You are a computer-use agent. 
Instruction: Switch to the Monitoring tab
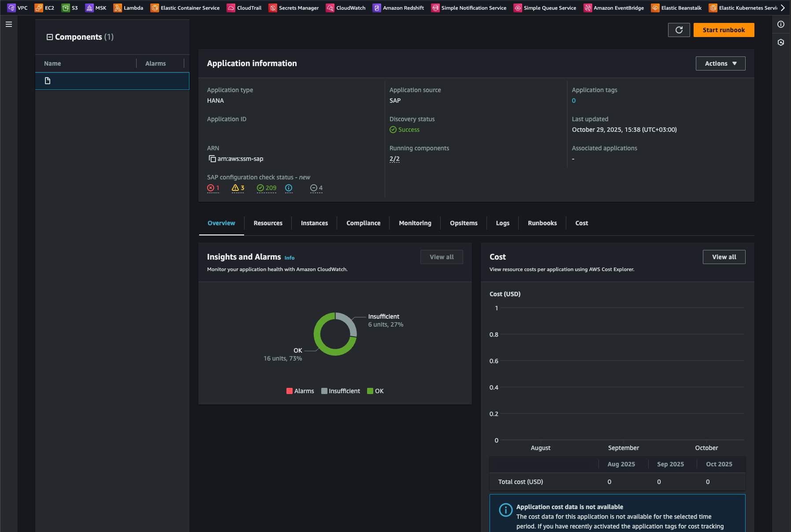point(415,223)
